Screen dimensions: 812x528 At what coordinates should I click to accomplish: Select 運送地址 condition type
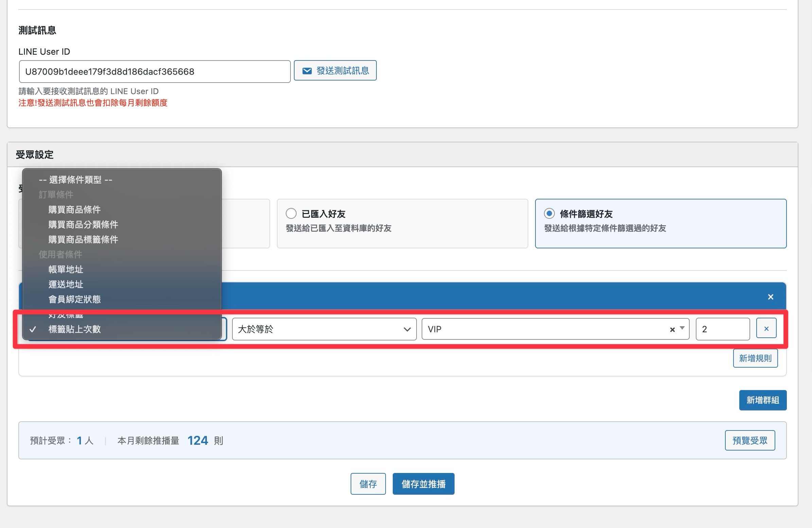(x=66, y=284)
